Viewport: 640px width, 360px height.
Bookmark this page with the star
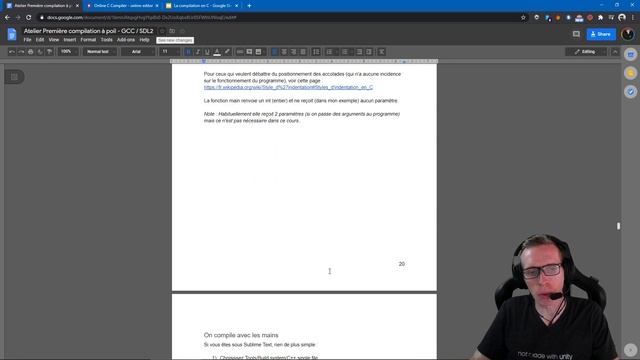tap(523, 18)
